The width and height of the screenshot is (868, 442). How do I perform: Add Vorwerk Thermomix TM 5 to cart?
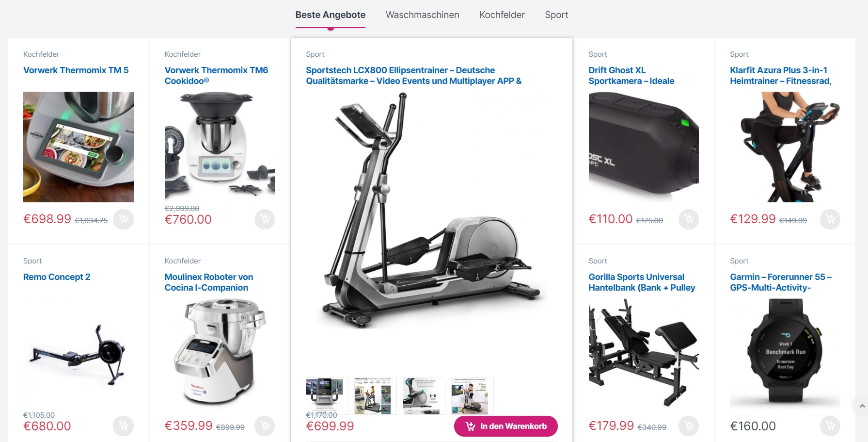pyautogui.click(x=124, y=219)
